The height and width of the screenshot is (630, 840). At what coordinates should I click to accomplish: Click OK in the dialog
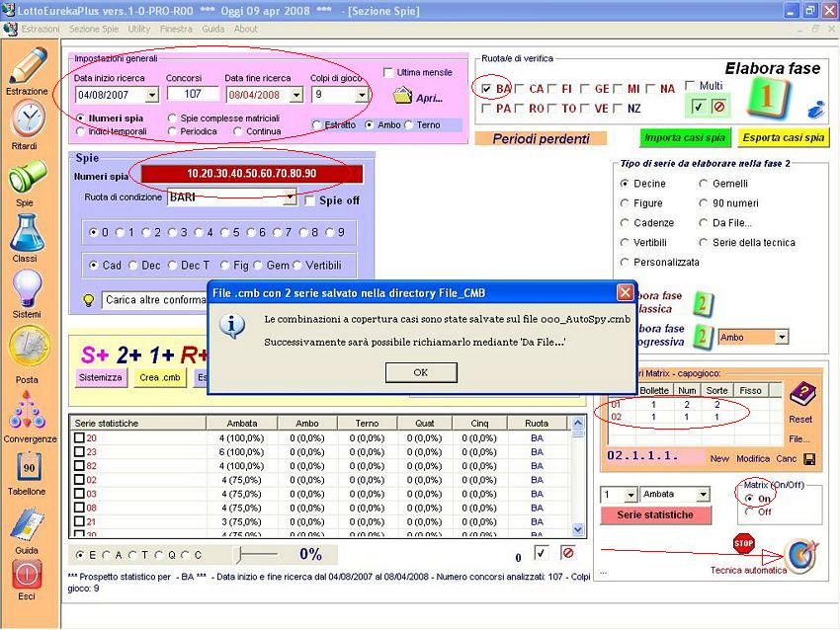421,372
